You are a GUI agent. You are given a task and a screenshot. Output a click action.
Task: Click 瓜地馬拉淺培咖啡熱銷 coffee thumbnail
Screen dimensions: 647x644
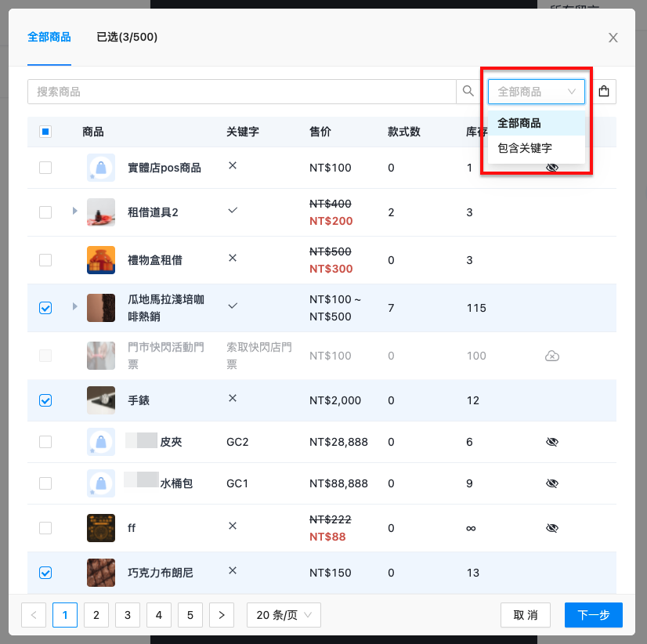pos(101,308)
